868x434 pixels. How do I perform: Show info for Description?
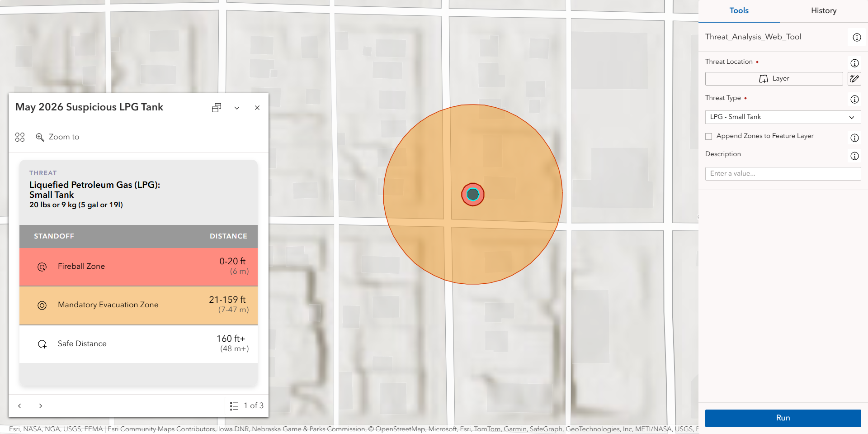pyautogui.click(x=854, y=156)
